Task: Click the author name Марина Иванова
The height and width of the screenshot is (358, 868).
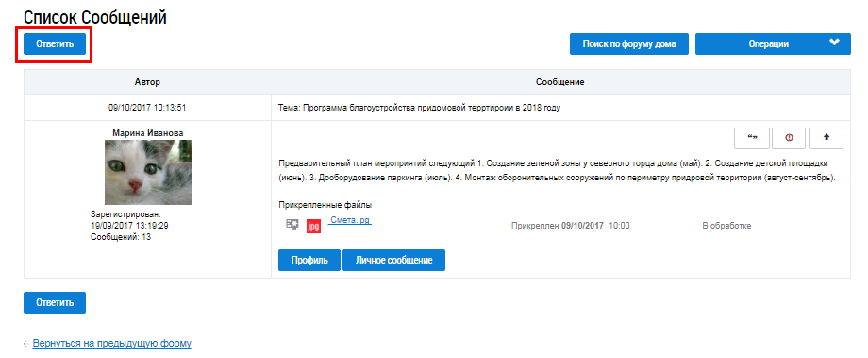Action: click(148, 133)
